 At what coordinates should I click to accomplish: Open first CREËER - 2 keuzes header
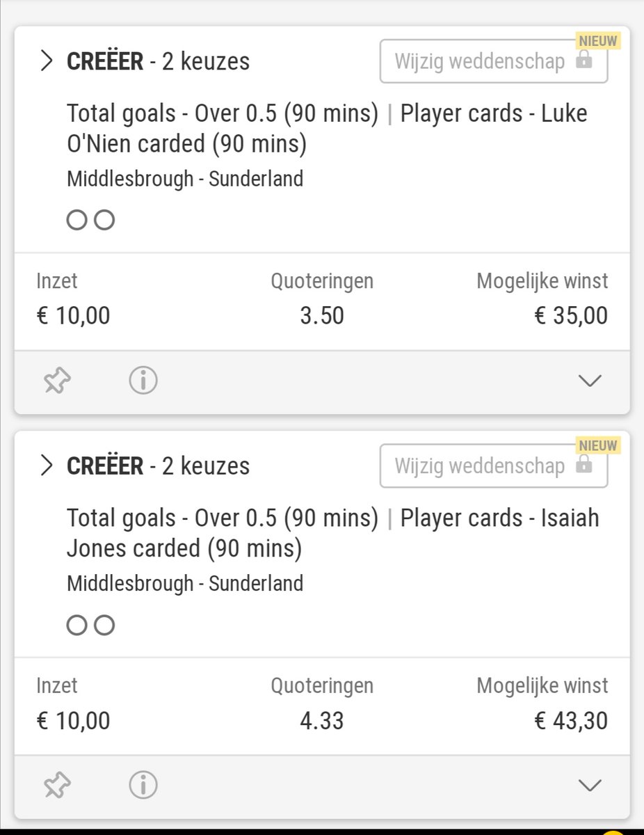(158, 61)
